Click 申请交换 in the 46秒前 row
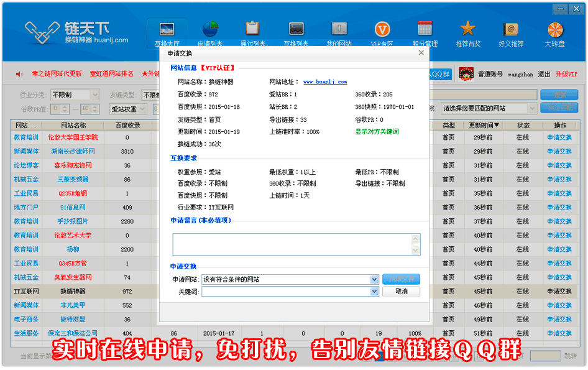The image size is (588, 370). 559,305
